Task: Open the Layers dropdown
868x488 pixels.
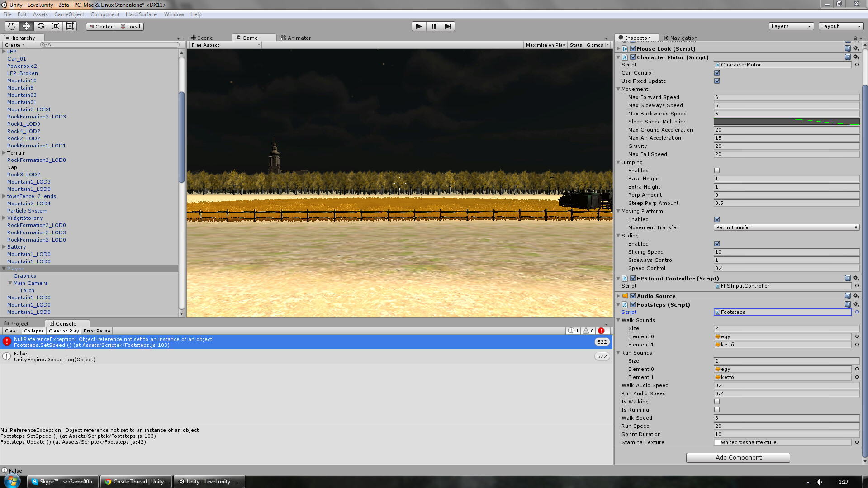Action: coord(791,26)
